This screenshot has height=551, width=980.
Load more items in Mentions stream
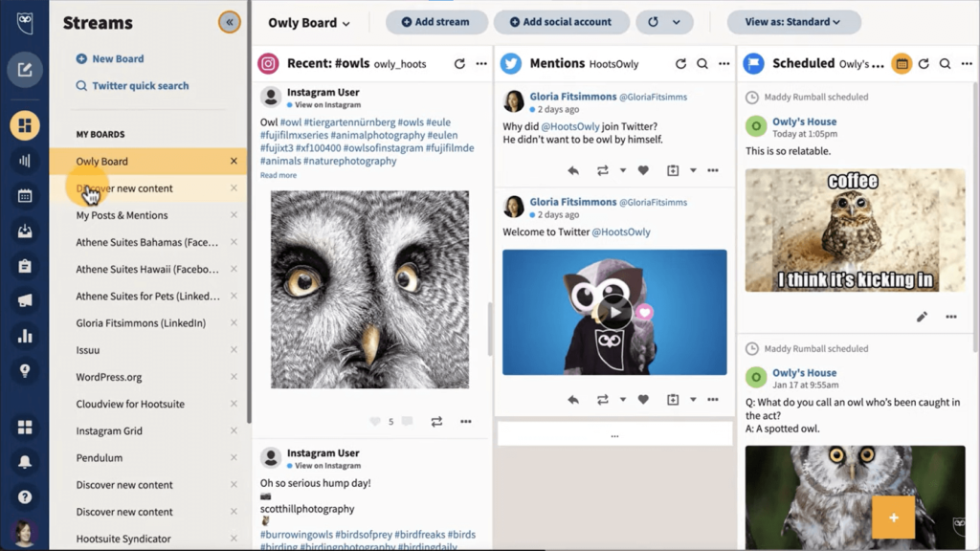click(614, 434)
